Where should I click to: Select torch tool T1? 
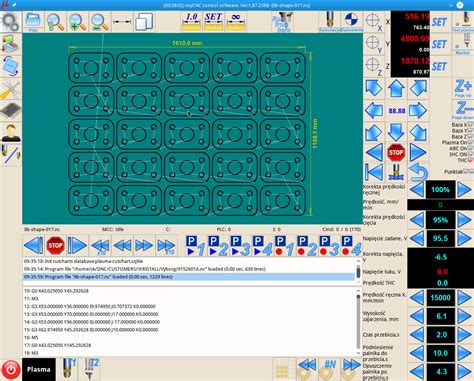pyautogui.click(x=69, y=369)
